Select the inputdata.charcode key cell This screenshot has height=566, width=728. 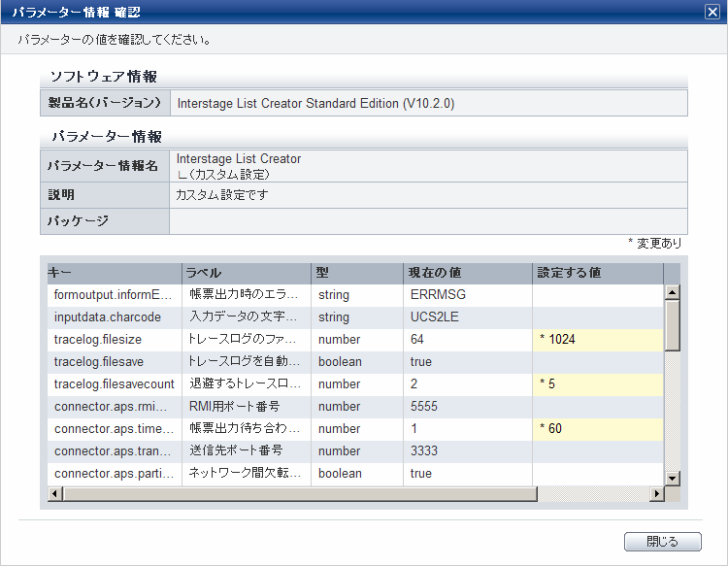[115, 317]
